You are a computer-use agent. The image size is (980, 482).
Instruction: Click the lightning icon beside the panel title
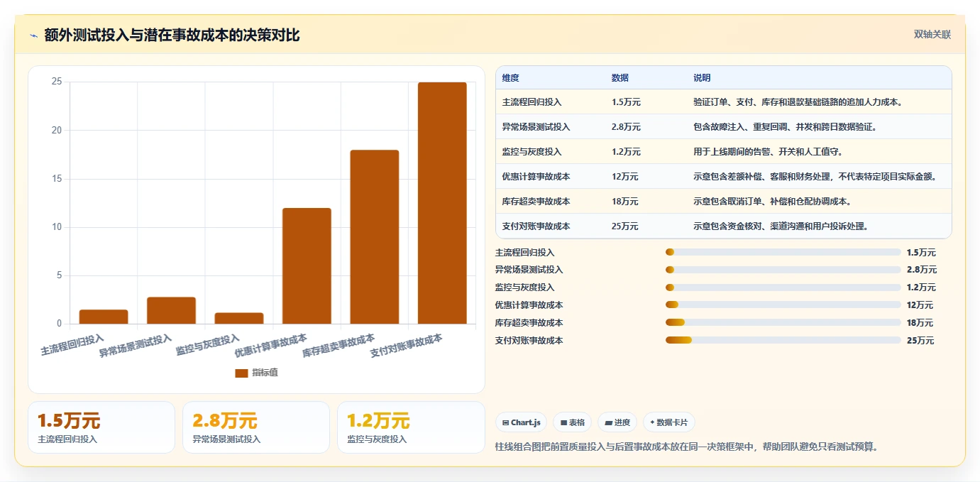(34, 35)
